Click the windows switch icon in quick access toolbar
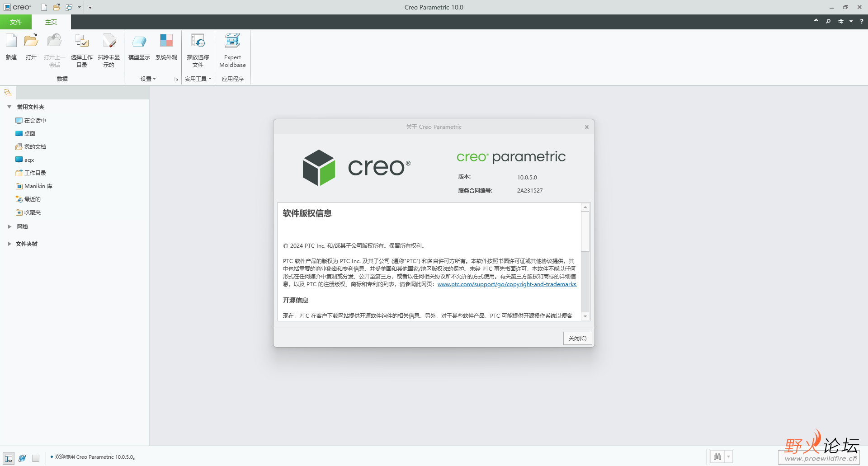868x466 pixels. [69, 7]
